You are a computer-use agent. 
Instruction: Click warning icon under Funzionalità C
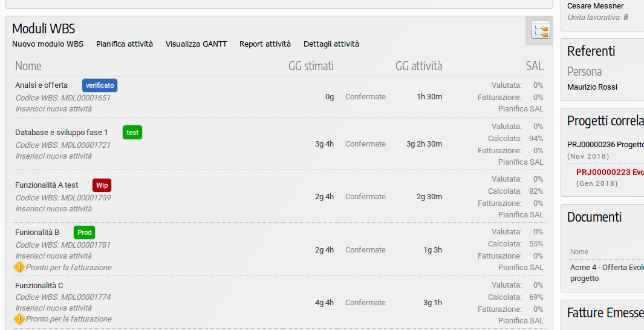(19, 319)
